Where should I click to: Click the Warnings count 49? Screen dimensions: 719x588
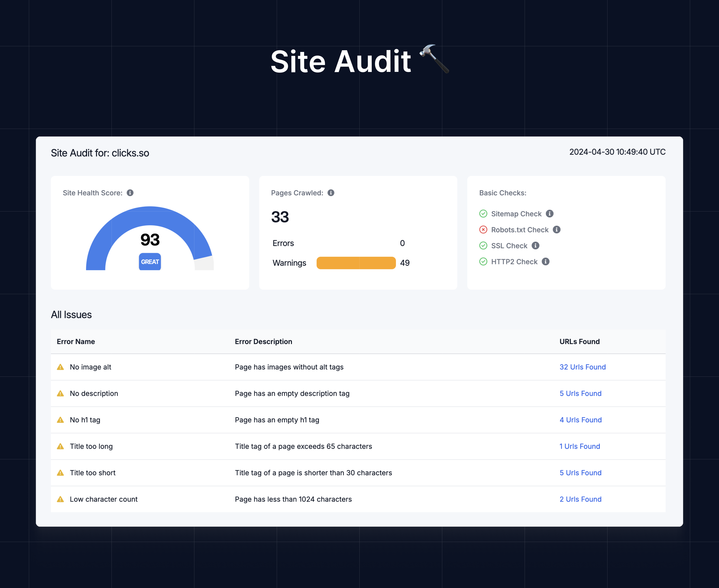pyautogui.click(x=405, y=263)
